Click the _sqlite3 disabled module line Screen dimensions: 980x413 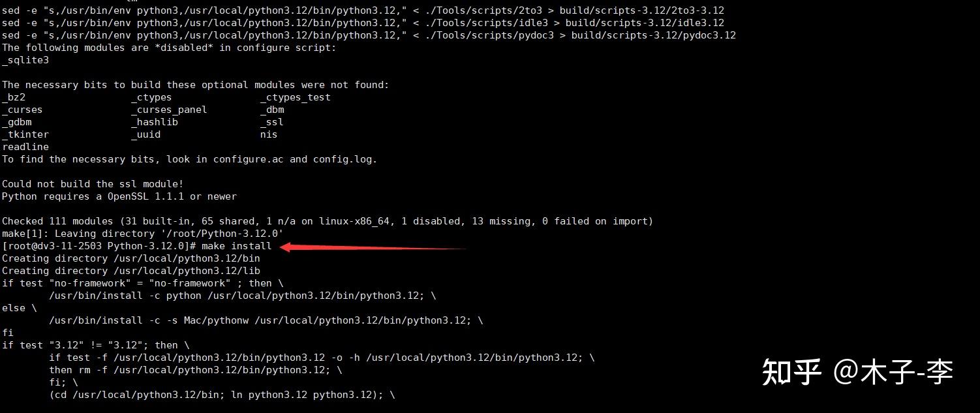[x=25, y=60]
